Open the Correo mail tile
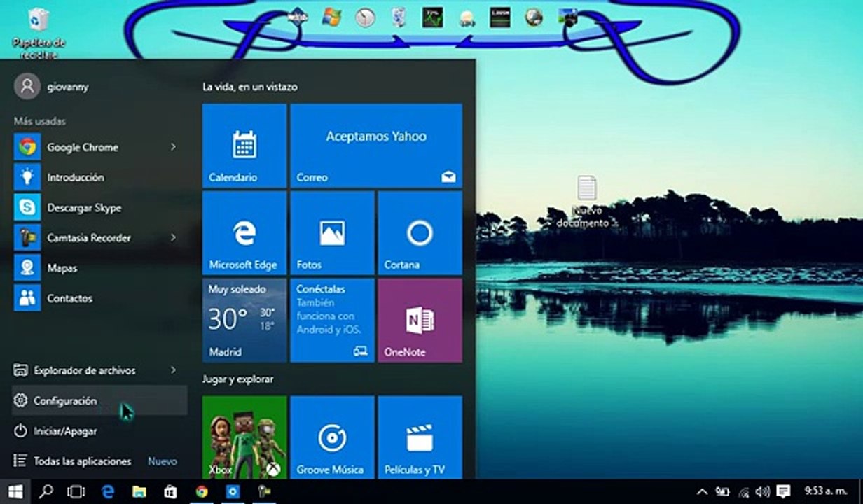Image resolution: width=863 pixels, height=504 pixels. pos(376,146)
